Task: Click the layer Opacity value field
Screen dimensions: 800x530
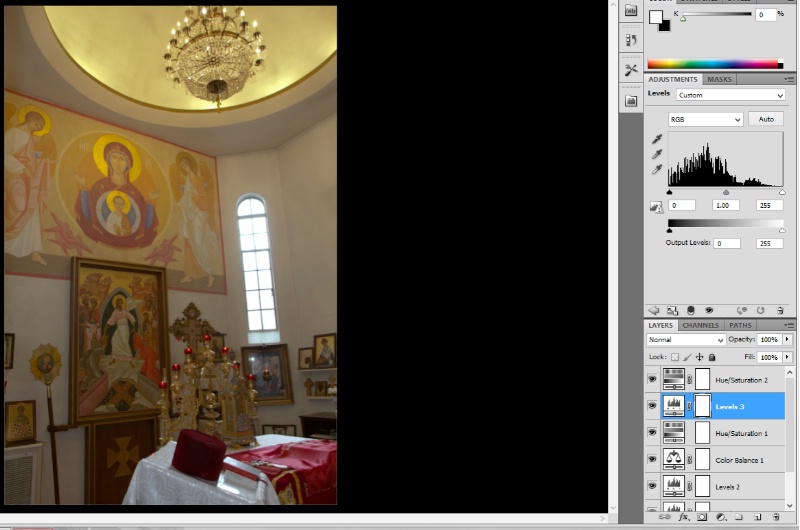Action: click(x=769, y=340)
